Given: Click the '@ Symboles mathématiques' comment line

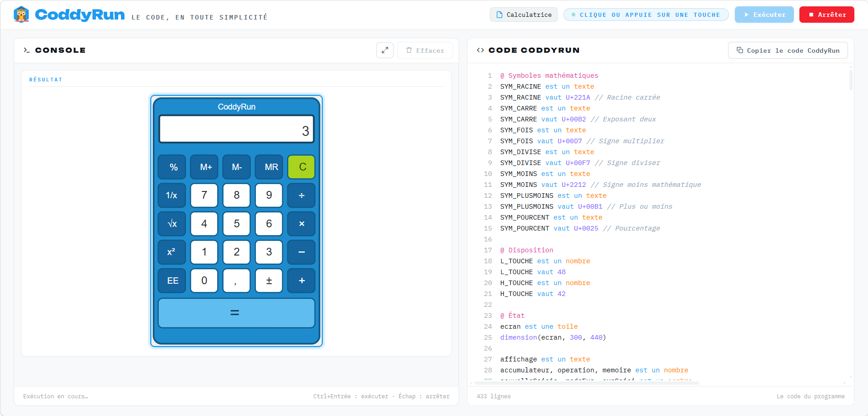Looking at the screenshot, I should 549,75.
